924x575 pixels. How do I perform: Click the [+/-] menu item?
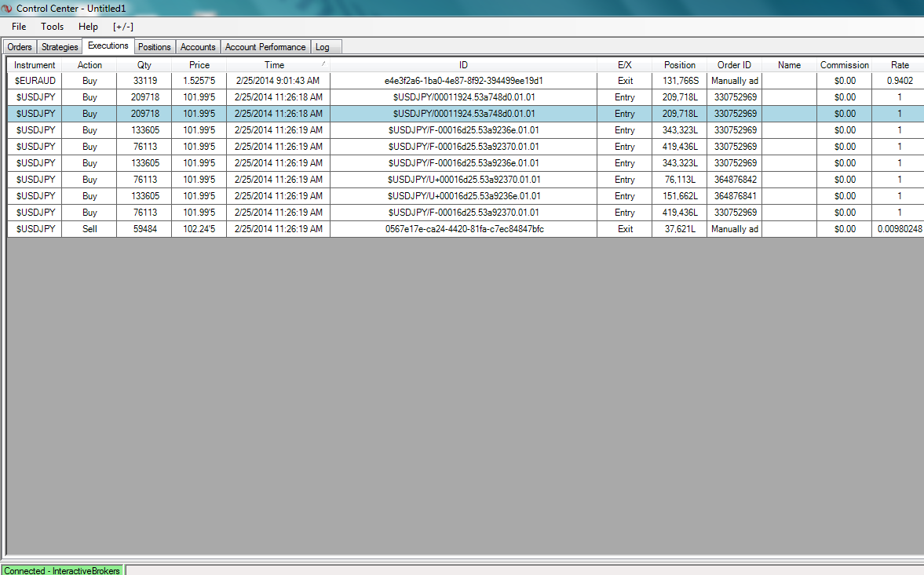[x=123, y=27]
